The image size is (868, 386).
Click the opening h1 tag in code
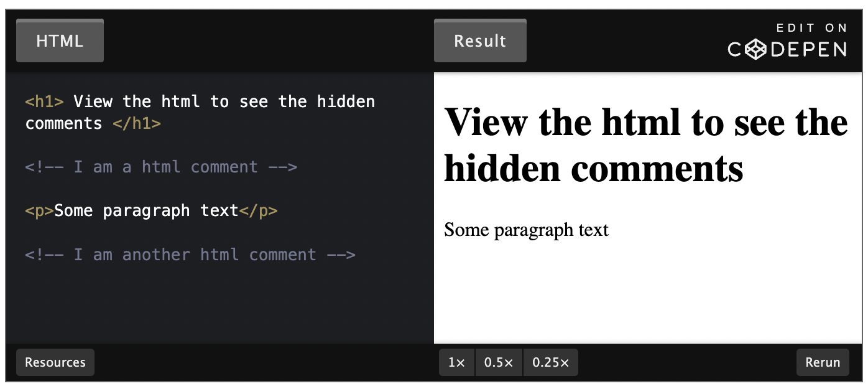coord(44,101)
